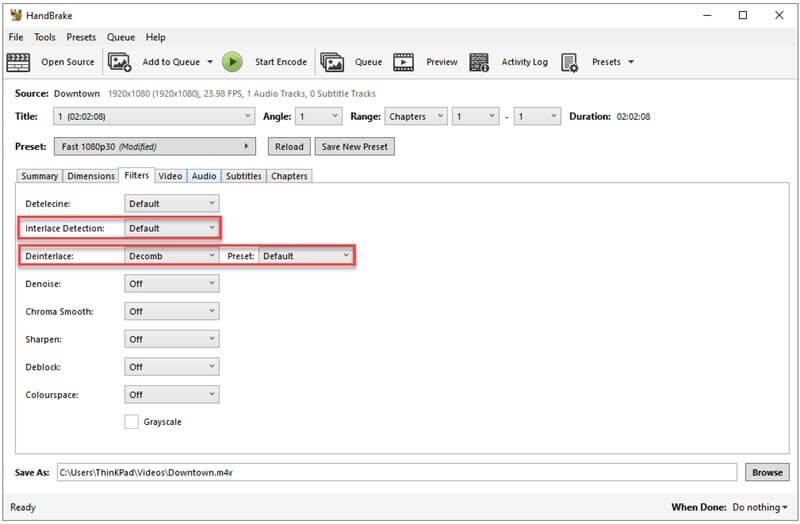Open the Angle dropdown
The height and width of the screenshot is (524, 800).
pos(318,116)
